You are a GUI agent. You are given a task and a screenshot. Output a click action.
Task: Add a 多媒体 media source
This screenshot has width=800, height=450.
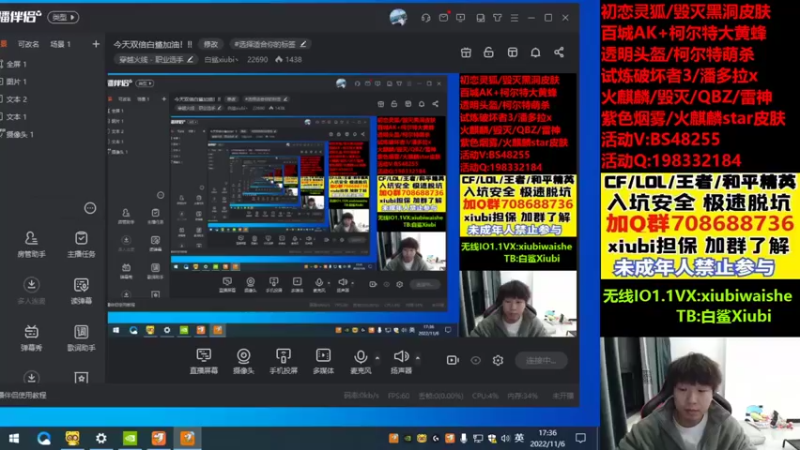tap(323, 361)
